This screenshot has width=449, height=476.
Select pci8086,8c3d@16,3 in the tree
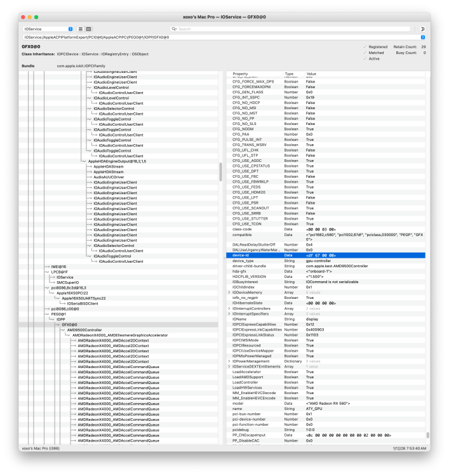click(69, 288)
